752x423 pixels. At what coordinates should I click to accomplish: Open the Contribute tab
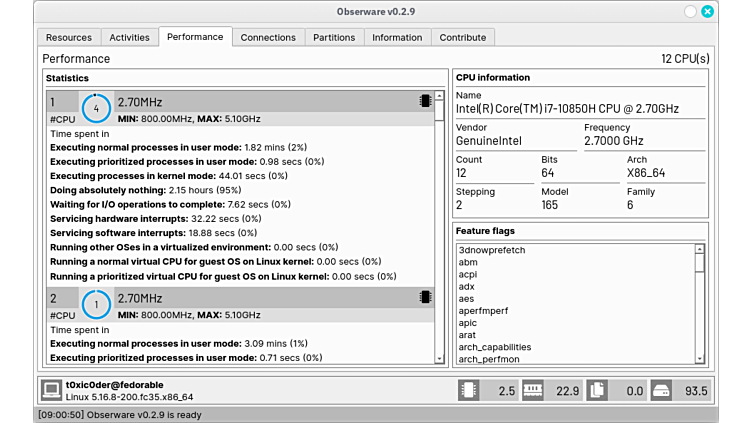click(463, 37)
